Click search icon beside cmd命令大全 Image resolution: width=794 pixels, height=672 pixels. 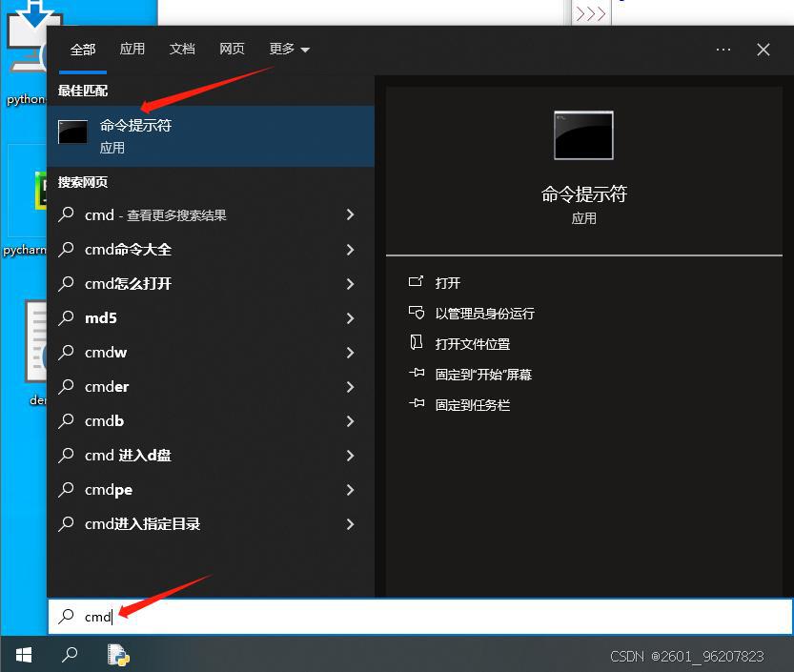tap(67, 250)
